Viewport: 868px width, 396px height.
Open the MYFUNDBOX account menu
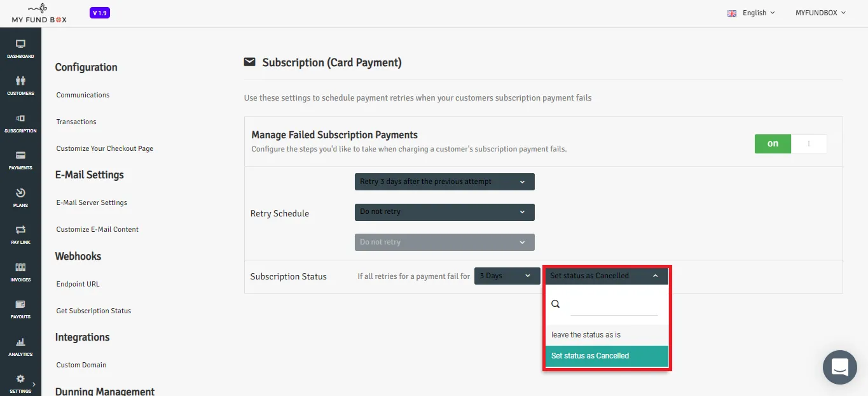[x=821, y=13]
